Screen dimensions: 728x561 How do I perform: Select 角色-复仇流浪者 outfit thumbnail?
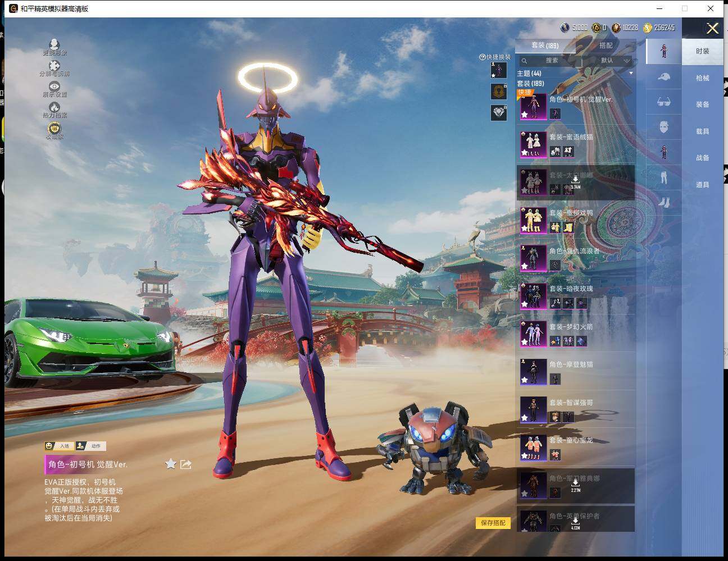coord(533,258)
